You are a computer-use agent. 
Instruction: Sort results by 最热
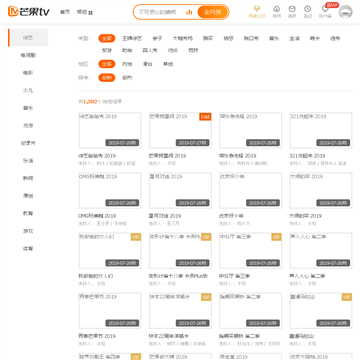tap(127, 78)
